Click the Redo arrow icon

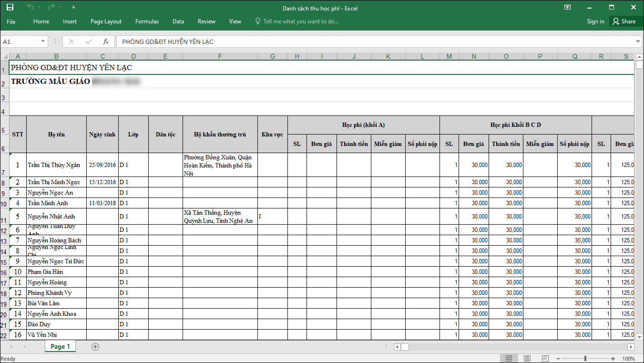51,7
